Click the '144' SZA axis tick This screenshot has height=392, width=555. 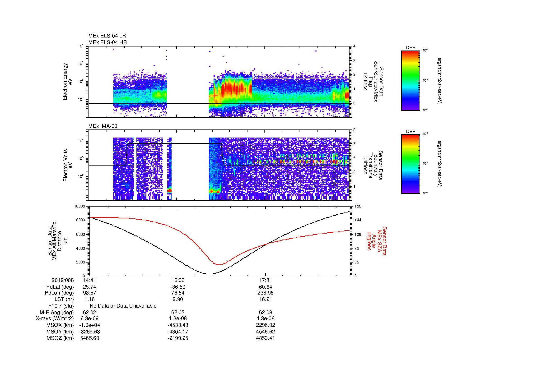pyautogui.click(x=358, y=220)
